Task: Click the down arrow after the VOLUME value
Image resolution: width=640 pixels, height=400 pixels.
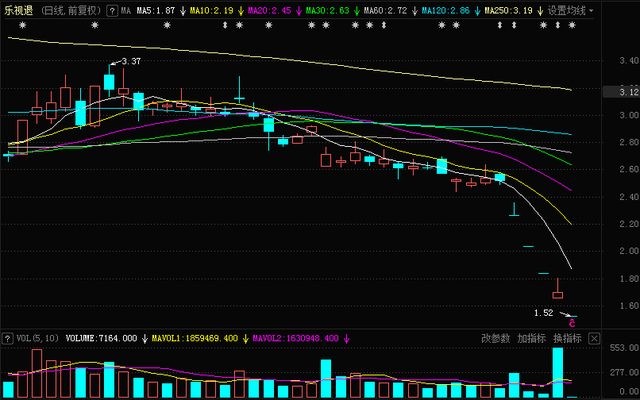Action: pyautogui.click(x=144, y=339)
